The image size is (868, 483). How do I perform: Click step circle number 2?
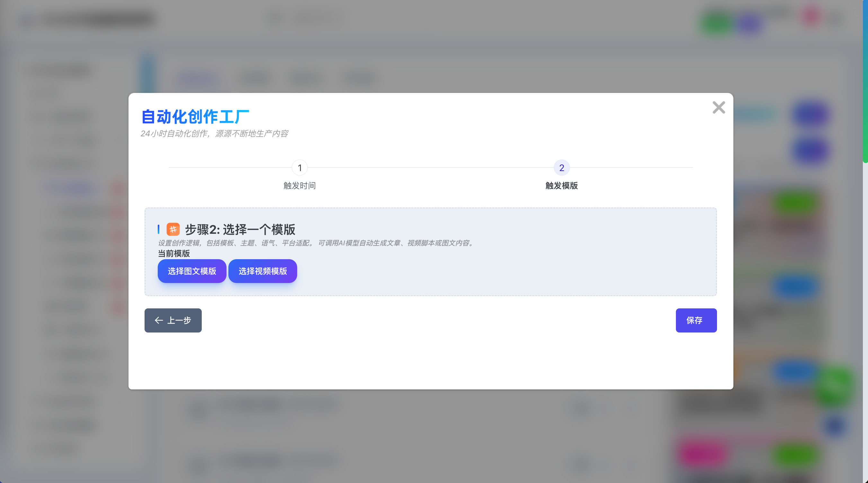(561, 168)
